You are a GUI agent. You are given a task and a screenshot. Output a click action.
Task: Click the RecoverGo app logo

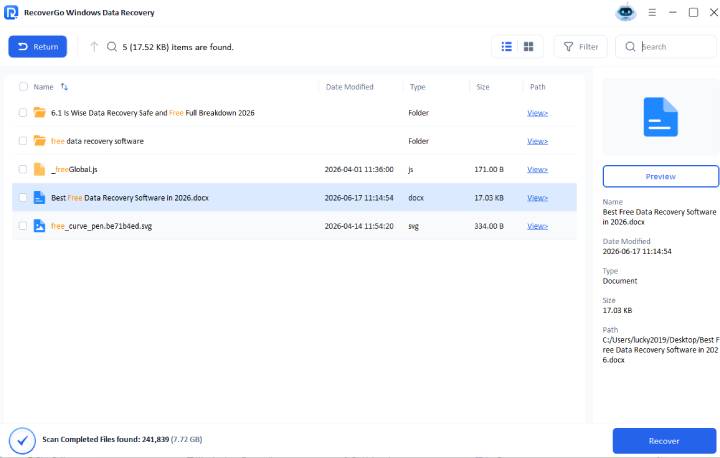[11, 12]
